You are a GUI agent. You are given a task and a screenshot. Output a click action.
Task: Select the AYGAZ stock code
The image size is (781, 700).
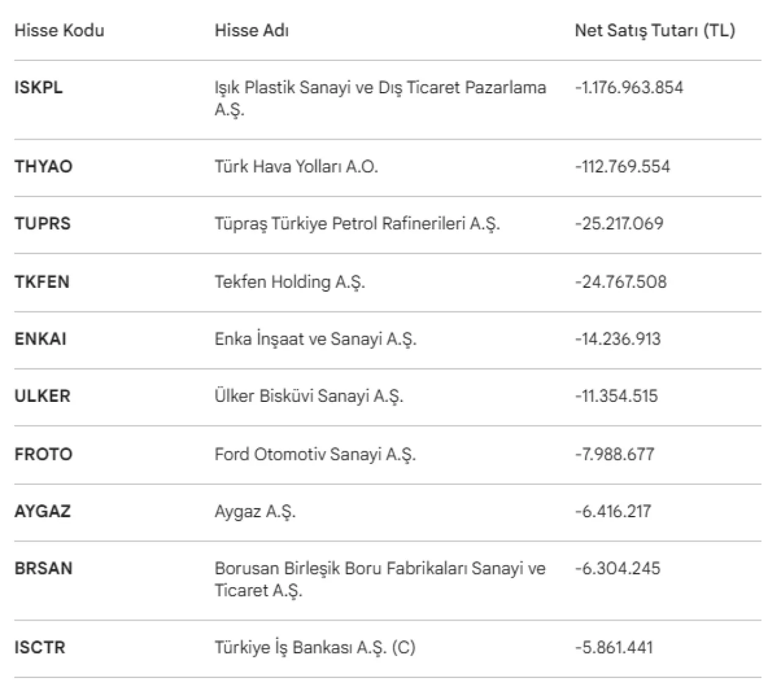43,511
